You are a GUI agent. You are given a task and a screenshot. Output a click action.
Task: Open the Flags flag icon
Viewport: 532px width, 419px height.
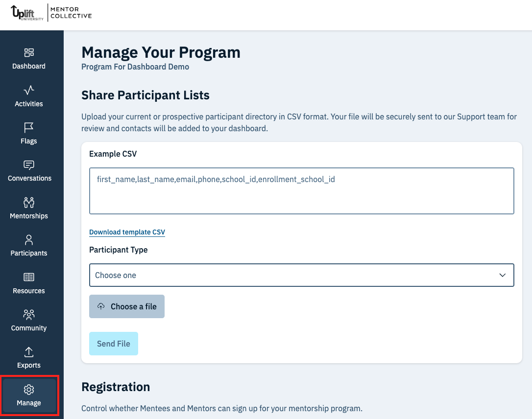coord(29,128)
